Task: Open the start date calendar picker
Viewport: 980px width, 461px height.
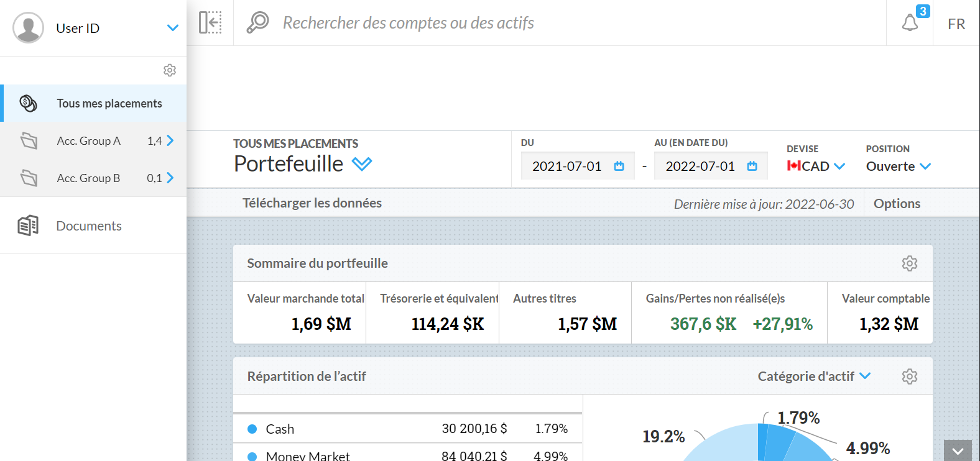Action: [x=619, y=166]
